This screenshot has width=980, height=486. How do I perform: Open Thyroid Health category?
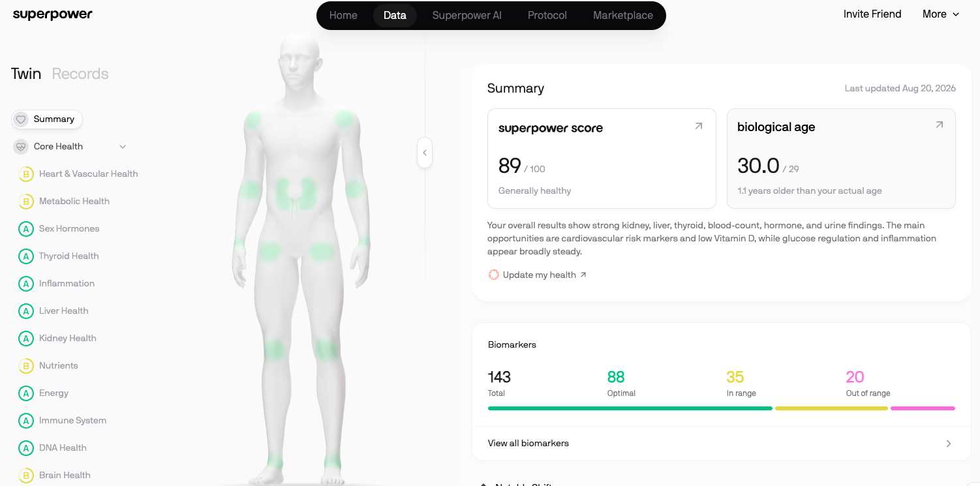coord(69,256)
